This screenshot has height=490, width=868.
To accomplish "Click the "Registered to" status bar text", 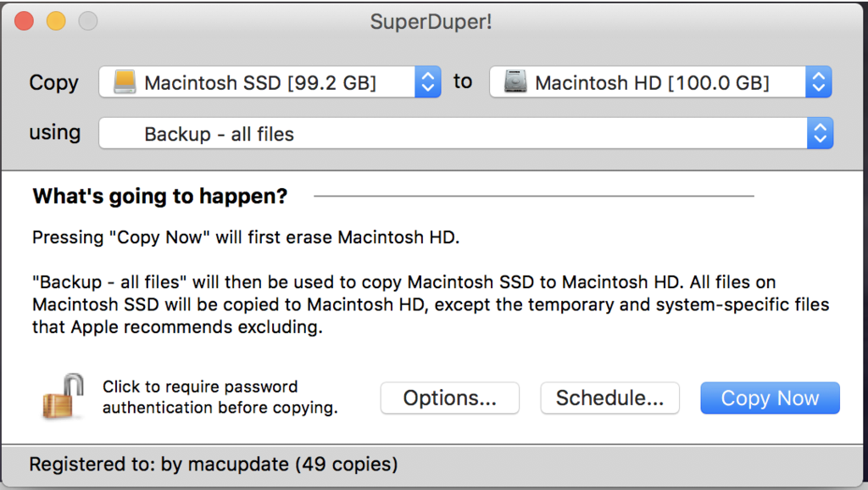I will (213, 465).
